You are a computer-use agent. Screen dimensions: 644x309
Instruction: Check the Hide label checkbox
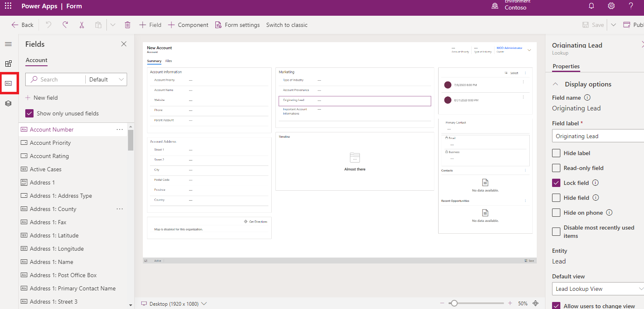556,153
